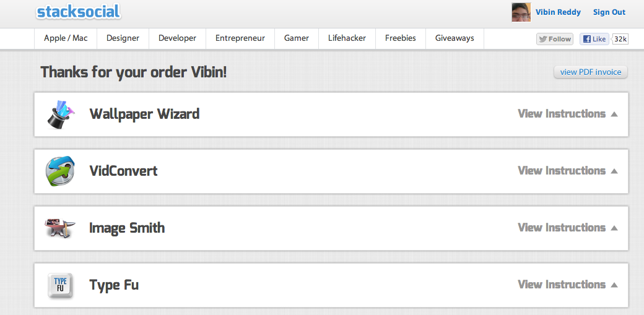Click the Type Fu keyboard key icon
644x315 pixels.
61,285
